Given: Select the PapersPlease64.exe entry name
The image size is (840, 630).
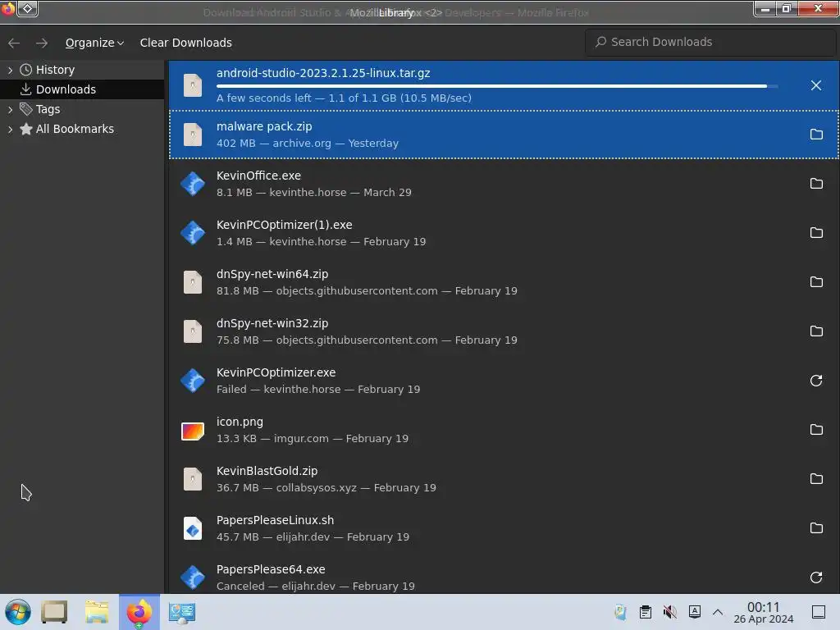Looking at the screenshot, I should coord(271,569).
